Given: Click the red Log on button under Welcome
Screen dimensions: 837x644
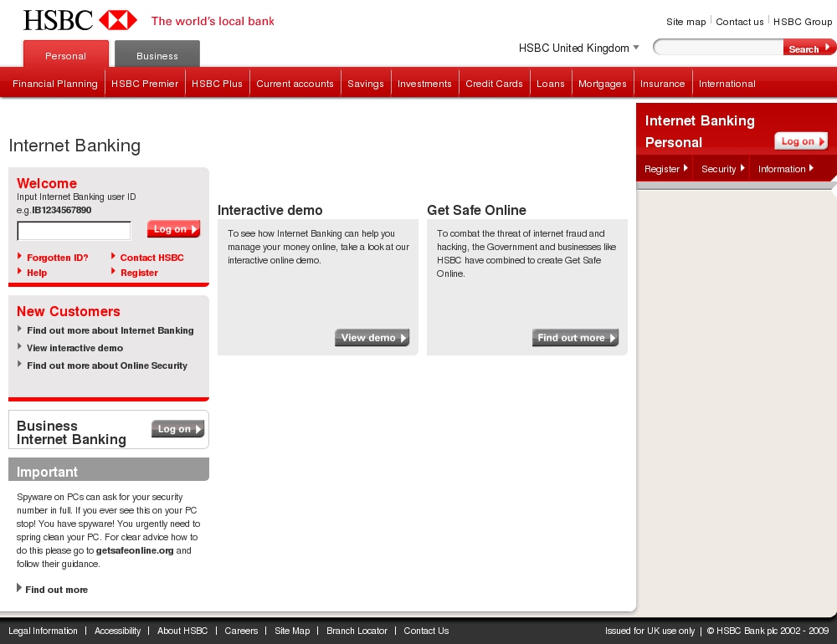Looking at the screenshot, I should 173,229.
